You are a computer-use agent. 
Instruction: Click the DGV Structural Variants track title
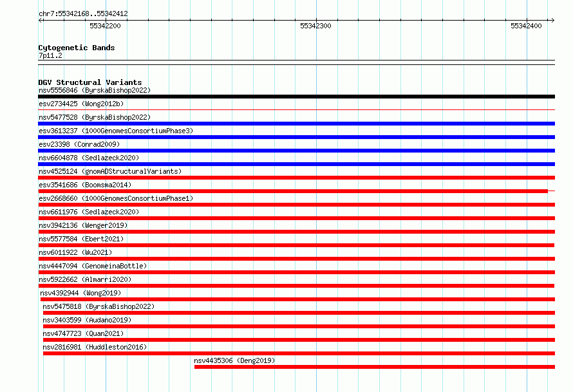pyautogui.click(x=90, y=82)
